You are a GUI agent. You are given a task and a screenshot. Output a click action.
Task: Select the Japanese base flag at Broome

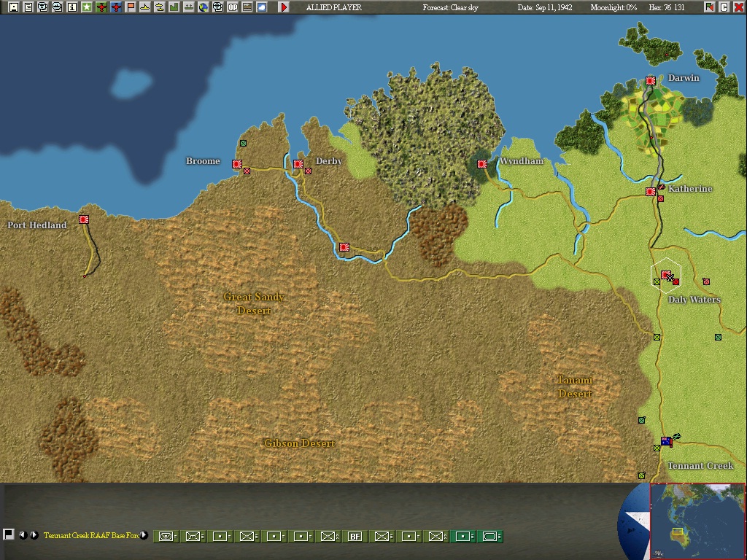pyautogui.click(x=237, y=164)
